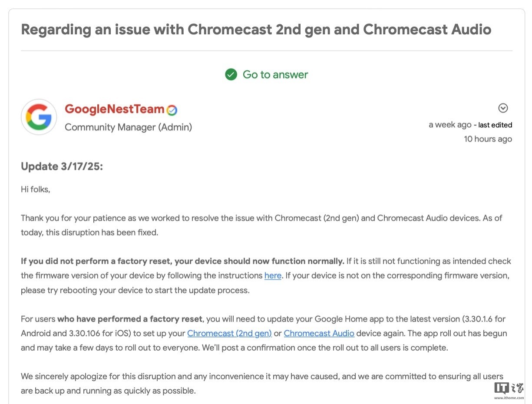532x404 pixels.
Task: Click the green checkmark answer icon
Action: coord(231,75)
